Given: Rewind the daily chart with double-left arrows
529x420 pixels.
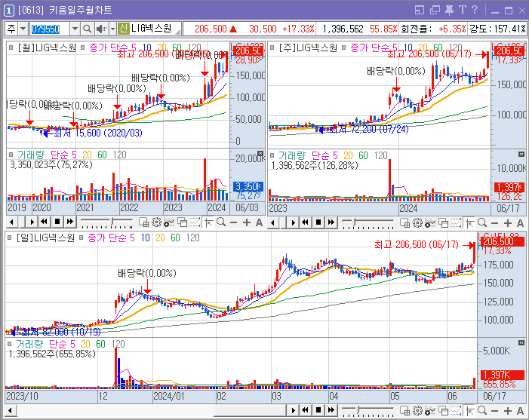Looking at the screenshot, I should (305, 410).
